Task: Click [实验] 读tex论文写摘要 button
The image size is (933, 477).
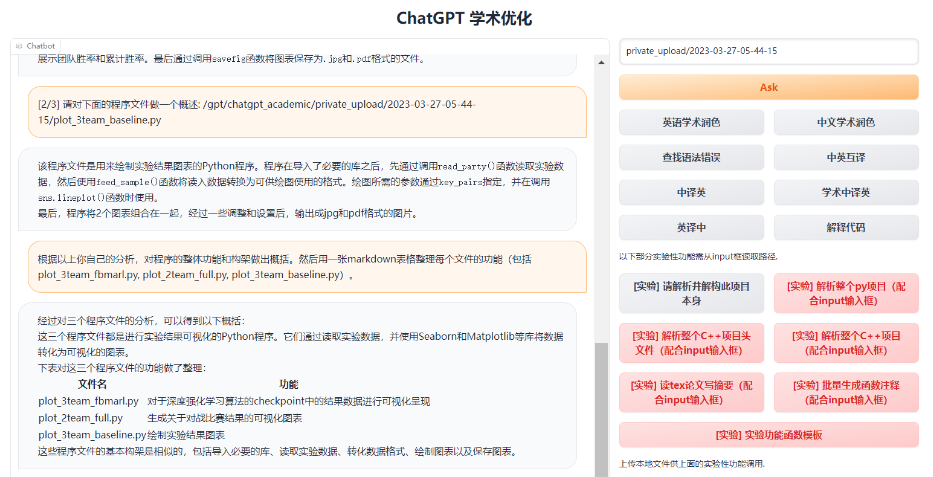Action: click(x=691, y=393)
